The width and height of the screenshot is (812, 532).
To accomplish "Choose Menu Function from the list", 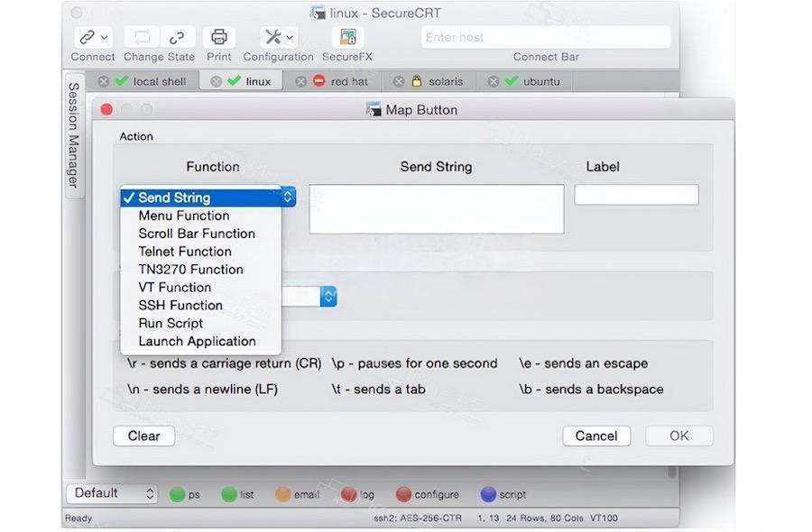I will tap(201, 216).
